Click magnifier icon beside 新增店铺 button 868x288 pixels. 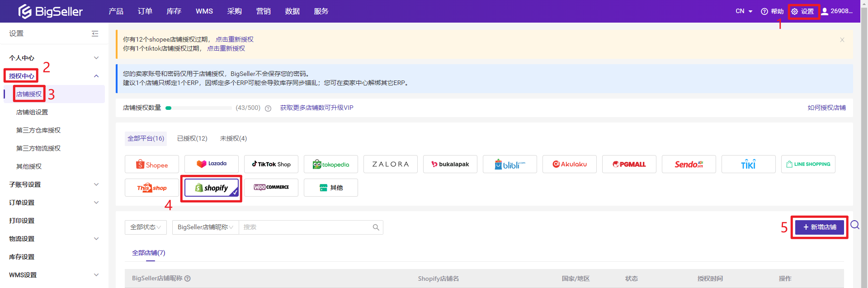855,225
